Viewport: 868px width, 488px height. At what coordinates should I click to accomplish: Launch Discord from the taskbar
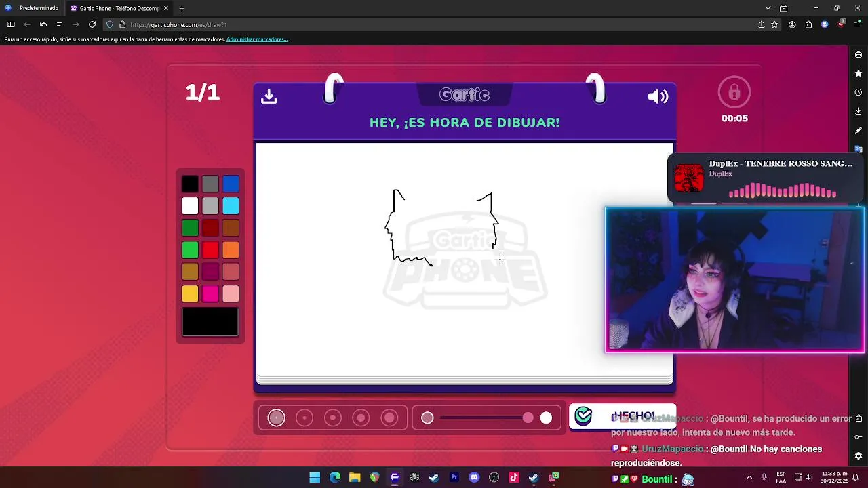coord(474,477)
